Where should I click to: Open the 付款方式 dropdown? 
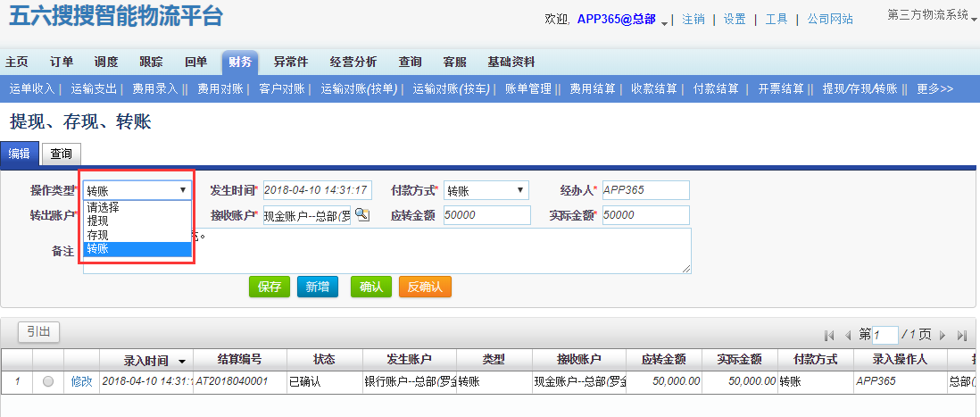(486, 190)
